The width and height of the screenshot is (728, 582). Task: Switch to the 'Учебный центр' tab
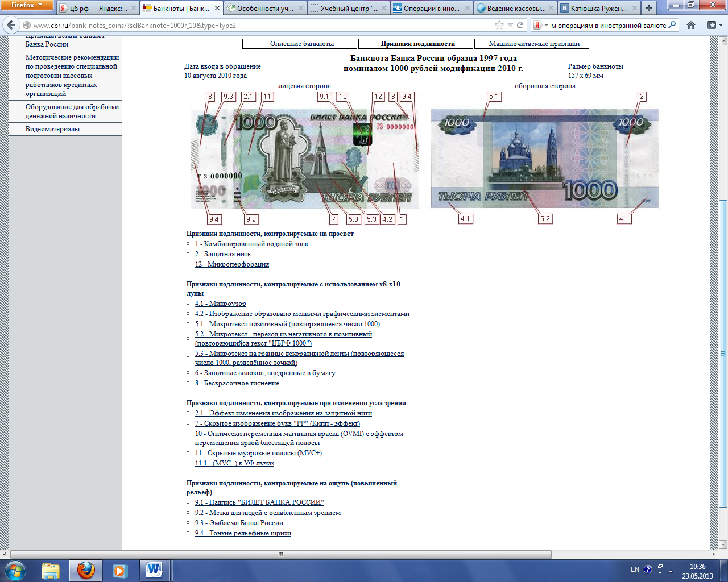click(x=349, y=9)
